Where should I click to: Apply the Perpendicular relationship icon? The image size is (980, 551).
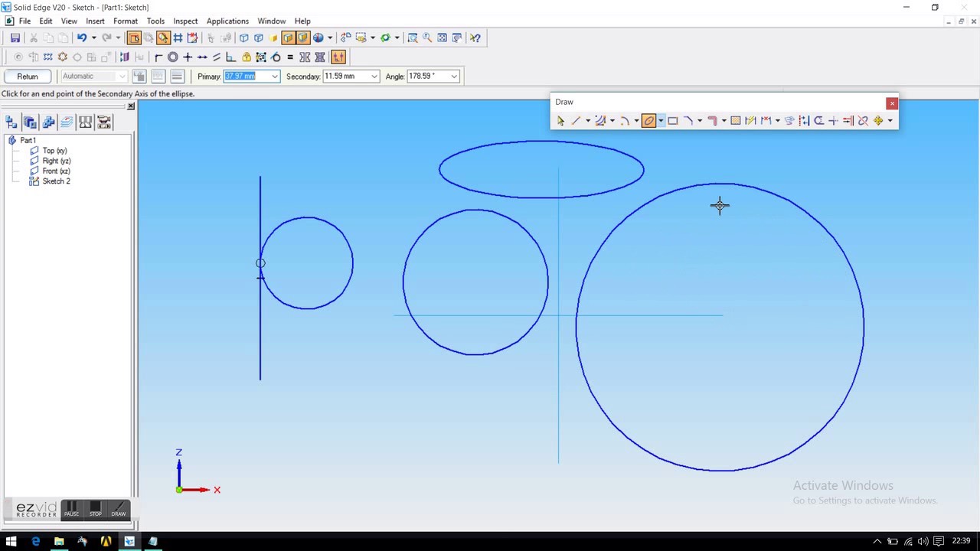[231, 57]
